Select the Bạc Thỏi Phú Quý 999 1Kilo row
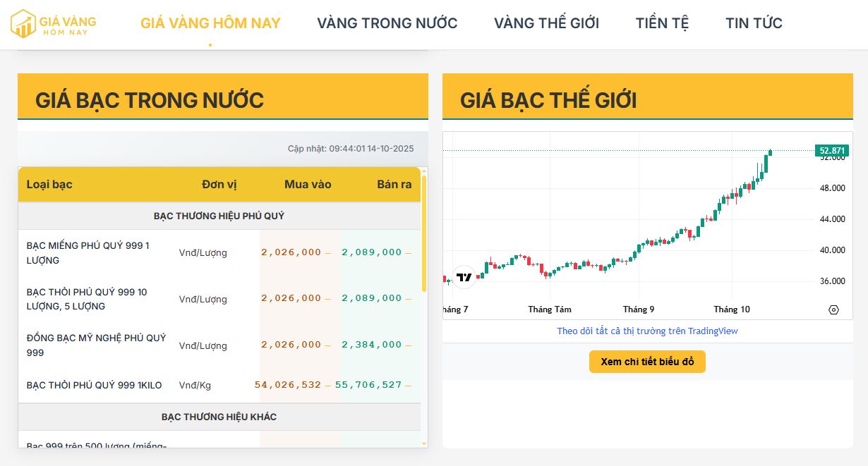Image resolution: width=868 pixels, height=466 pixels. tap(94, 385)
